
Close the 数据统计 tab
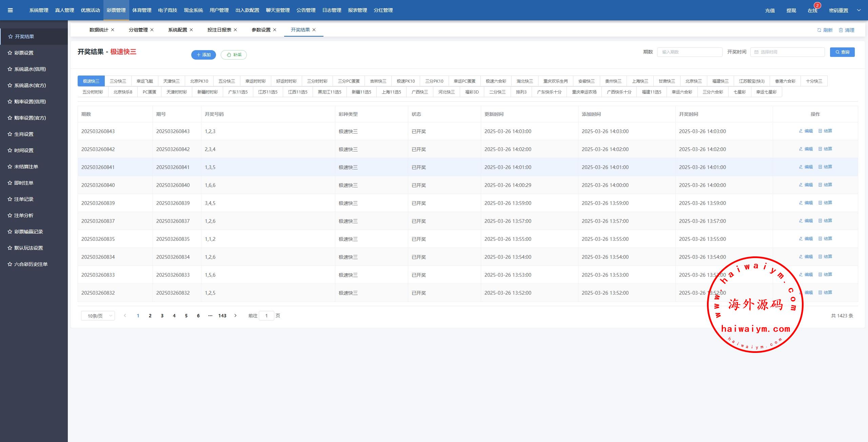[113, 30]
